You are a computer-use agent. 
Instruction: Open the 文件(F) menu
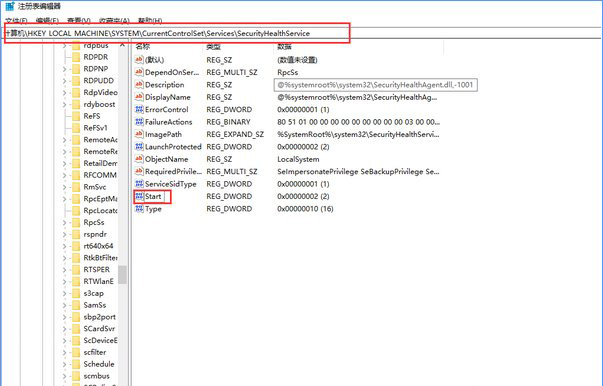16,20
